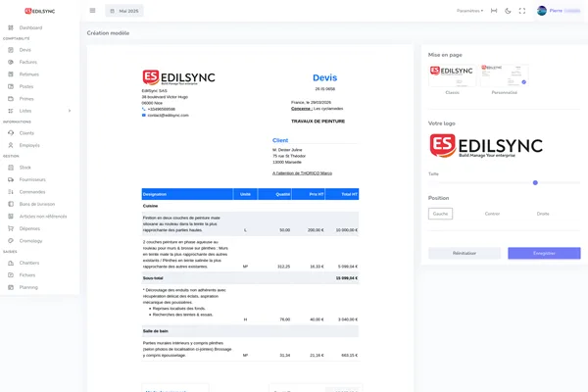This screenshot has width=588, height=392.
Task: Toggle the hamburger sidebar menu icon
Action: coord(92,11)
